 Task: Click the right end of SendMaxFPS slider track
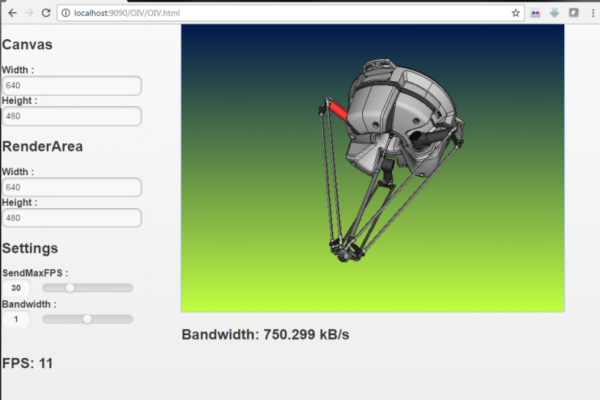pyautogui.click(x=130, y=288)
